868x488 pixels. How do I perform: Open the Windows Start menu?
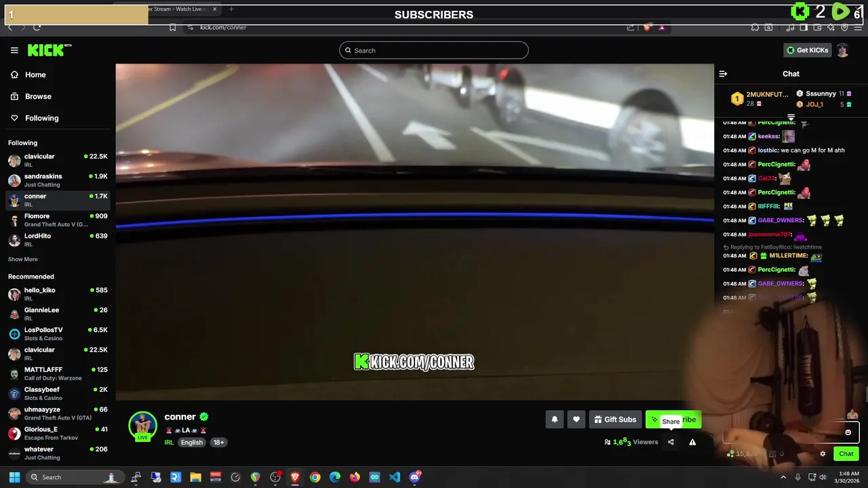14,477
